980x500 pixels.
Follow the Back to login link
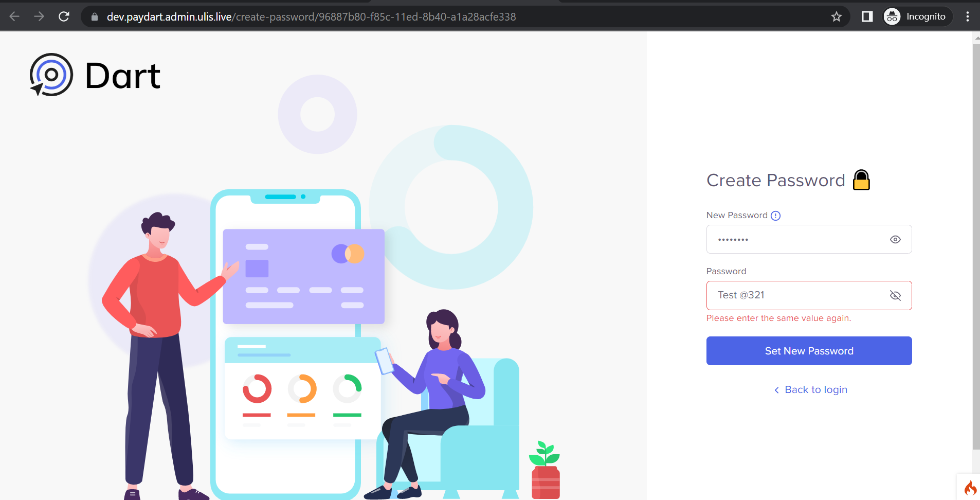(x=815, y=390)
